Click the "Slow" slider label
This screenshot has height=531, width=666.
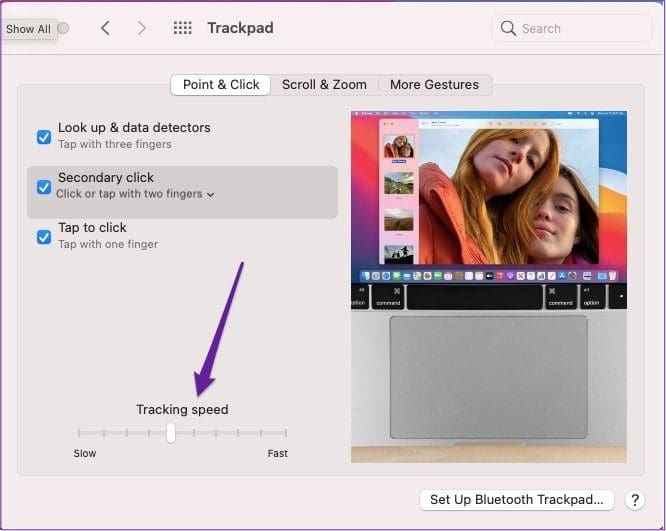point(85,453)
